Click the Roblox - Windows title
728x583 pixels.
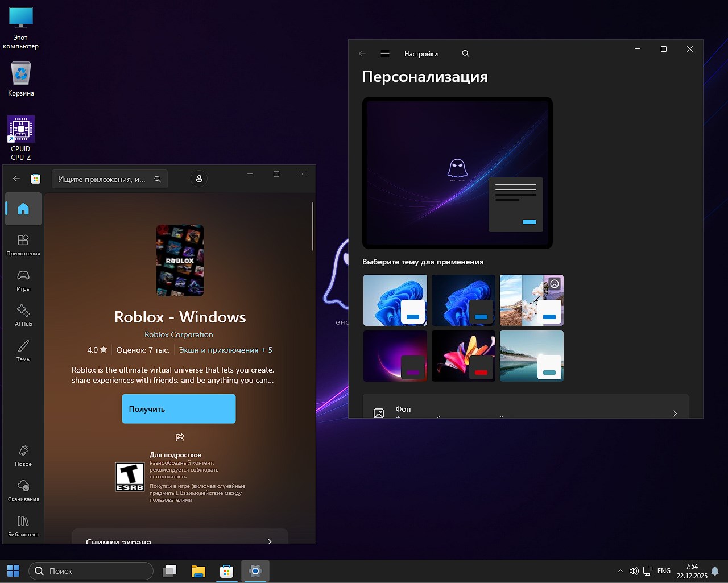[180, 317]
